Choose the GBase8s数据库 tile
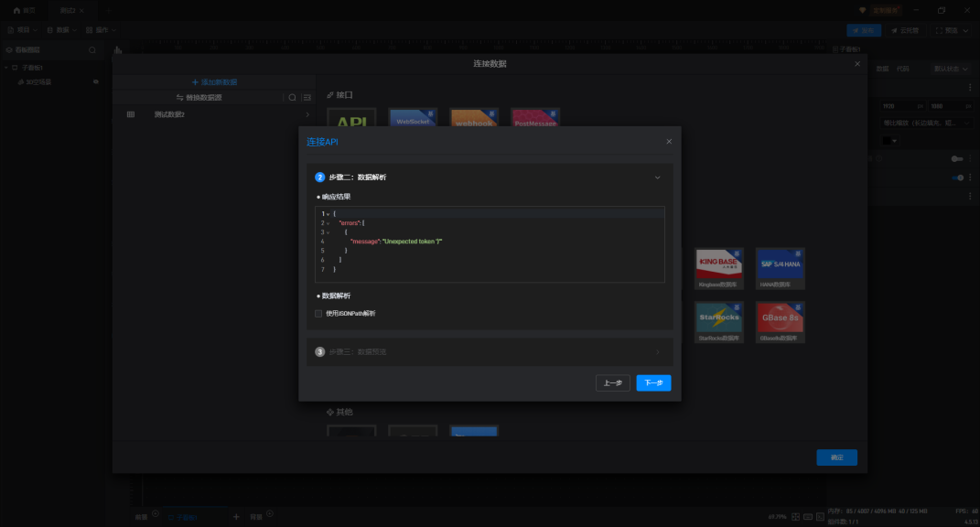980x527 pixels. pos(780,322)
